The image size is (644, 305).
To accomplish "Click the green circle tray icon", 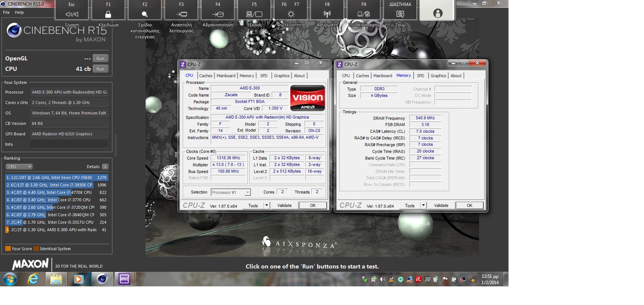I will coord(401,279).
